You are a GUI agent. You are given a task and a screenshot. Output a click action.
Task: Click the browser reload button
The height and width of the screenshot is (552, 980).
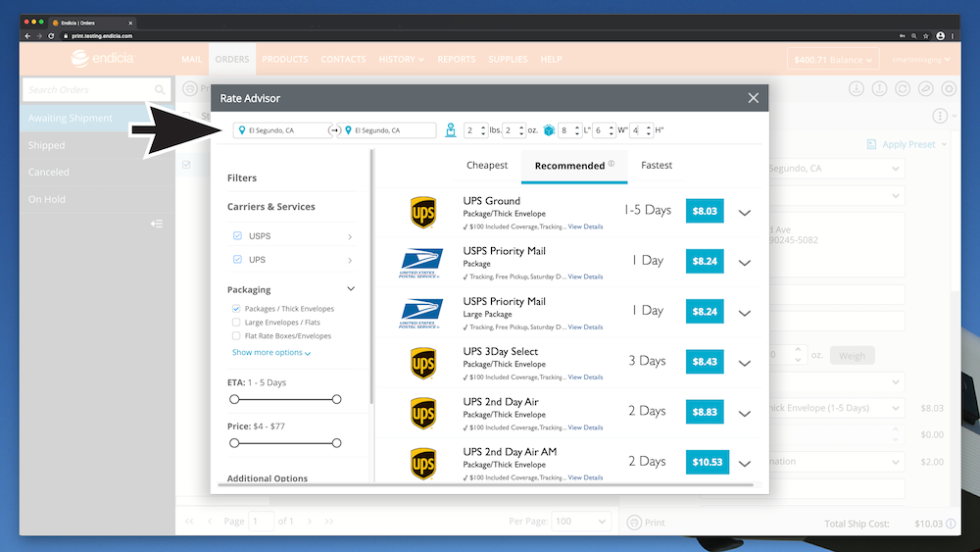51,36
